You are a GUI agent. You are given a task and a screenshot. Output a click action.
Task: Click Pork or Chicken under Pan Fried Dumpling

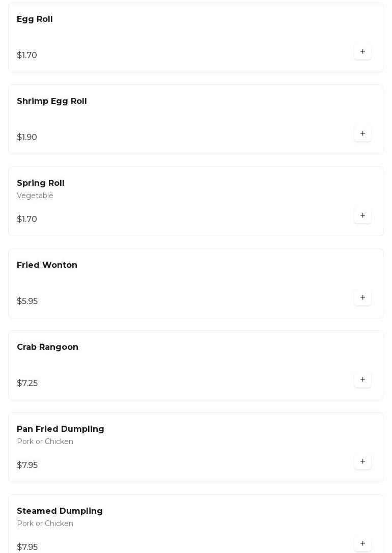click(45, 441)
